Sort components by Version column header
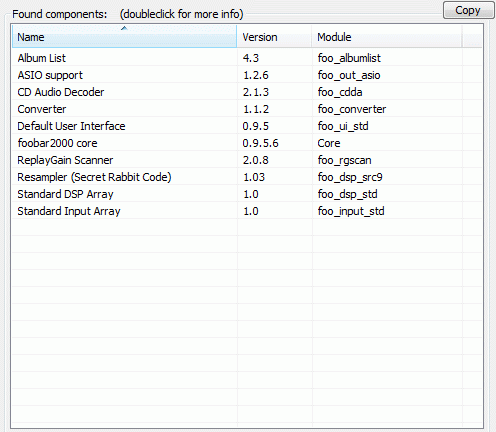 tap(274, 36)
